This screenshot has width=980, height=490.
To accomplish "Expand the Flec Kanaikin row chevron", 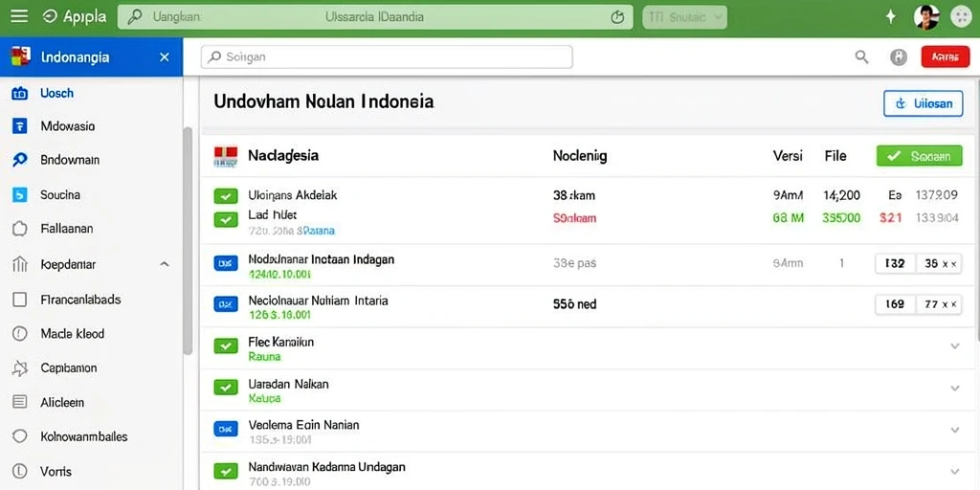I will (954, 345).
